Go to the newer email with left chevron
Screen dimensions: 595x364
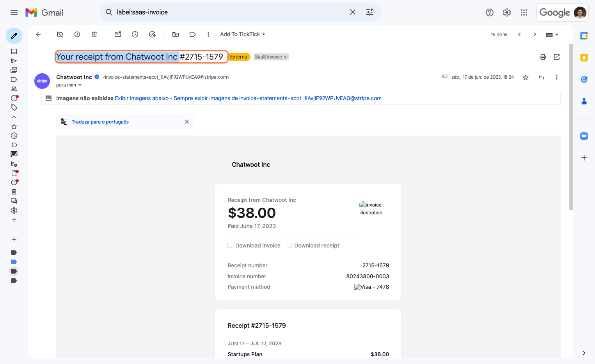(519, 34)
